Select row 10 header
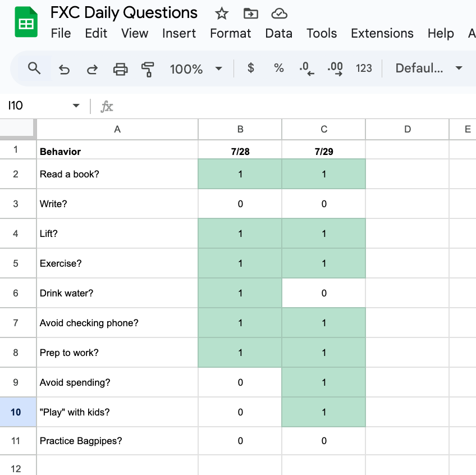Viewport: 476px width, 475px height. pyautogui.click(x=18, y=412)
